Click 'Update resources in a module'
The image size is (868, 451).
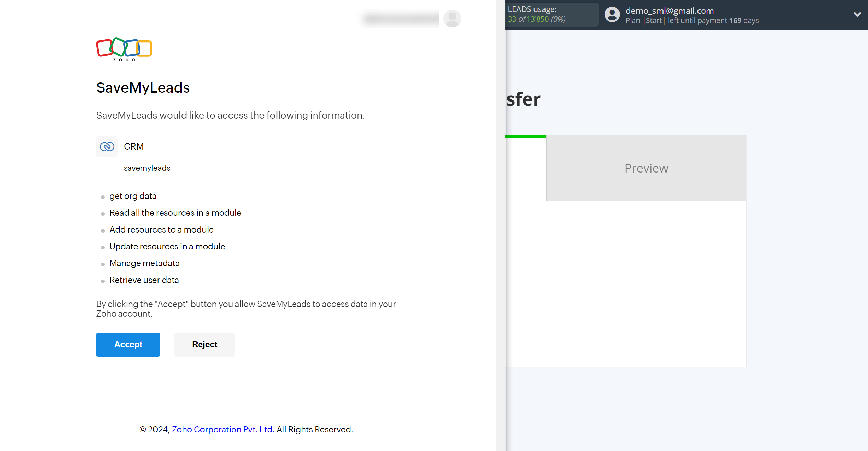tap(167, 247)
